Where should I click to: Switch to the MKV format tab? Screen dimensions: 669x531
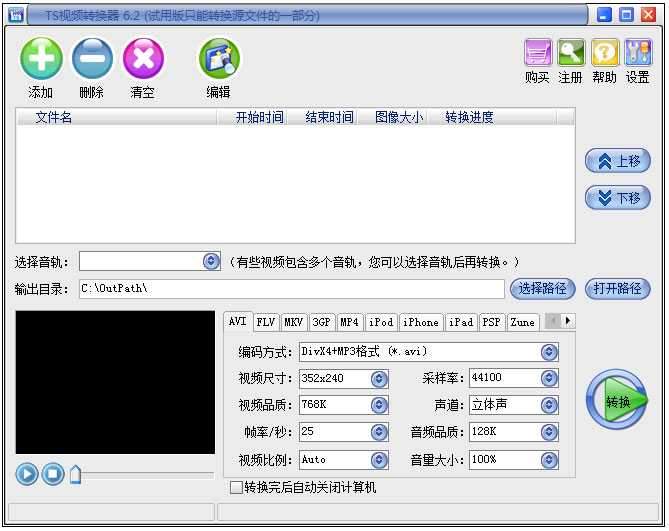point(294,322)
